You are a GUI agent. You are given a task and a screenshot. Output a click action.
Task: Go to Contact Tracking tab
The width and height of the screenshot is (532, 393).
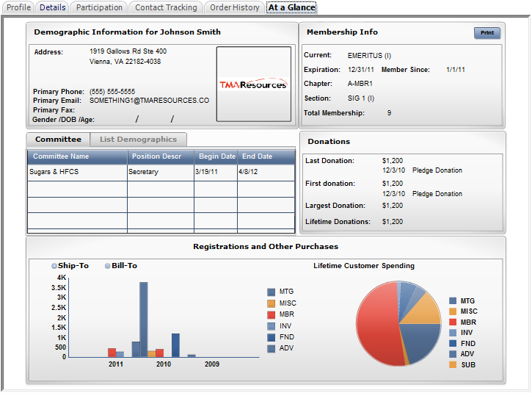coord(166,7)
